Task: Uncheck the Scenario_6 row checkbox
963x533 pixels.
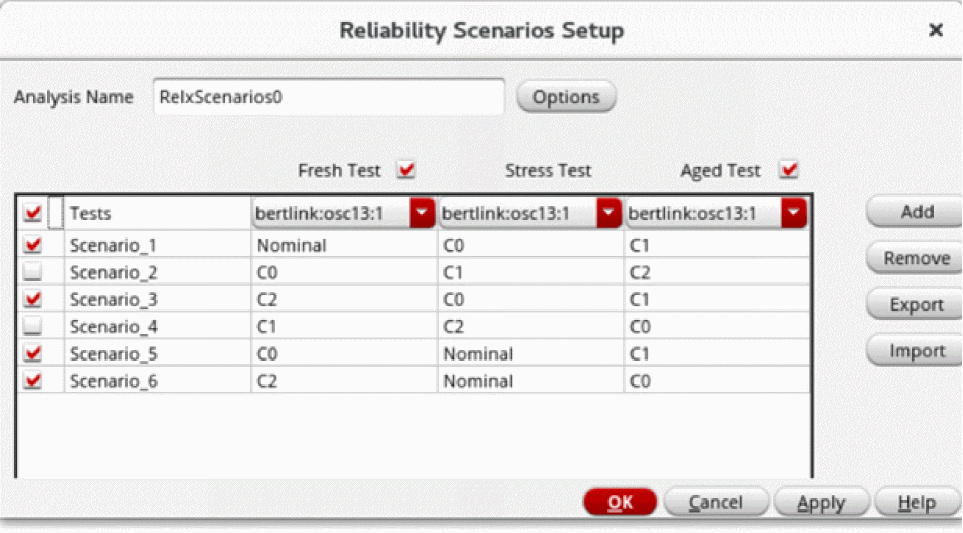Action: click(33, 381)
